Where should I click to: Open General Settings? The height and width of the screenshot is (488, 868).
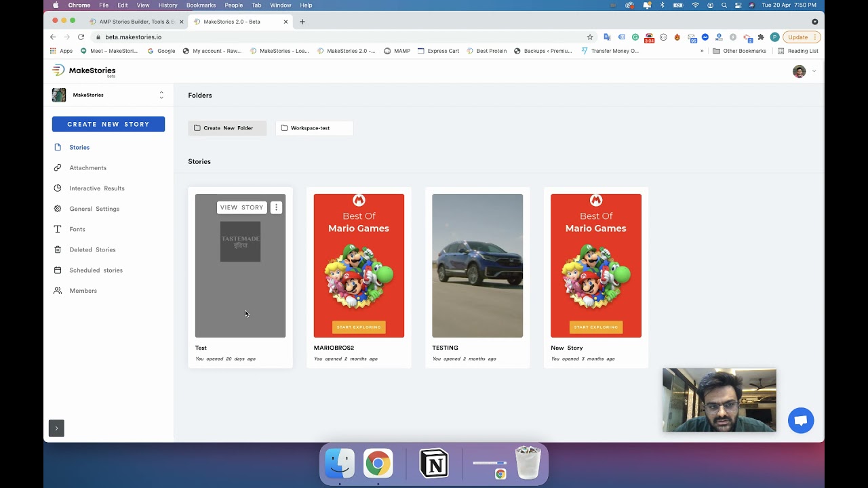tap(94, 209)
